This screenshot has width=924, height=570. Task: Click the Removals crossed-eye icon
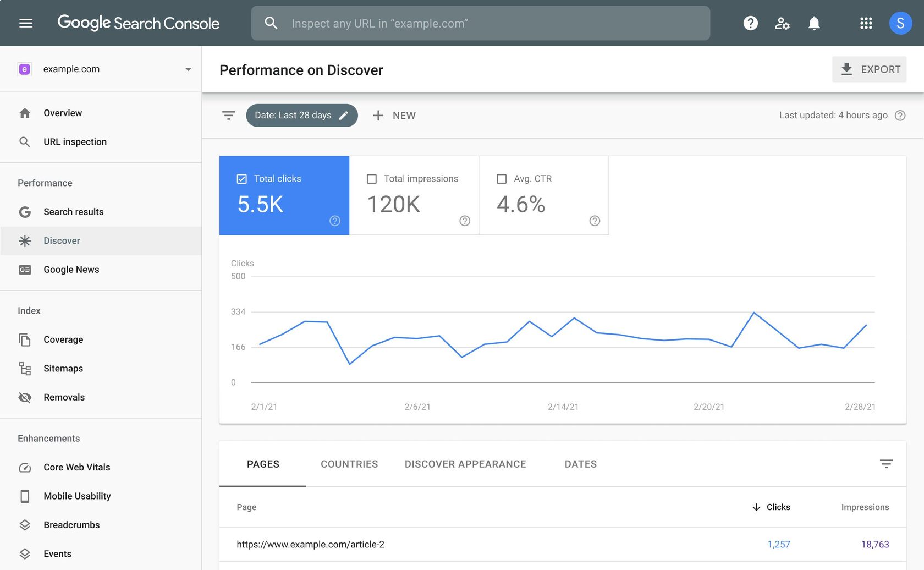[x=25, y=397]
